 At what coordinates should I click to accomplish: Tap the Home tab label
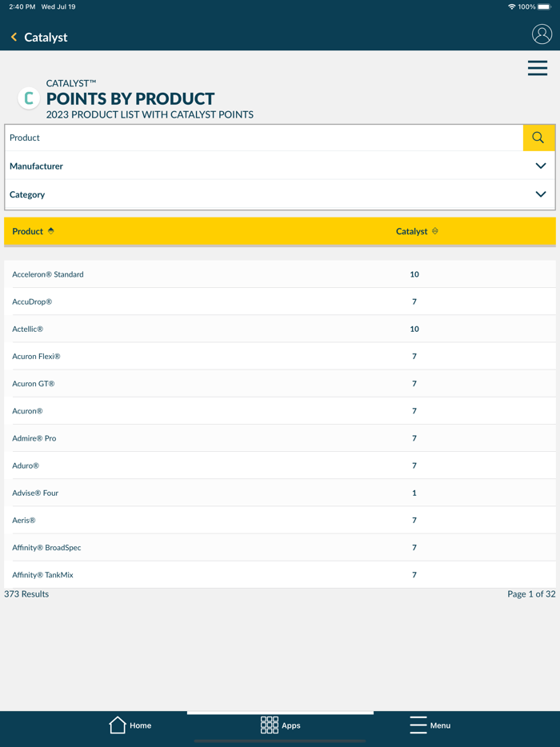[x=141, y=725]
